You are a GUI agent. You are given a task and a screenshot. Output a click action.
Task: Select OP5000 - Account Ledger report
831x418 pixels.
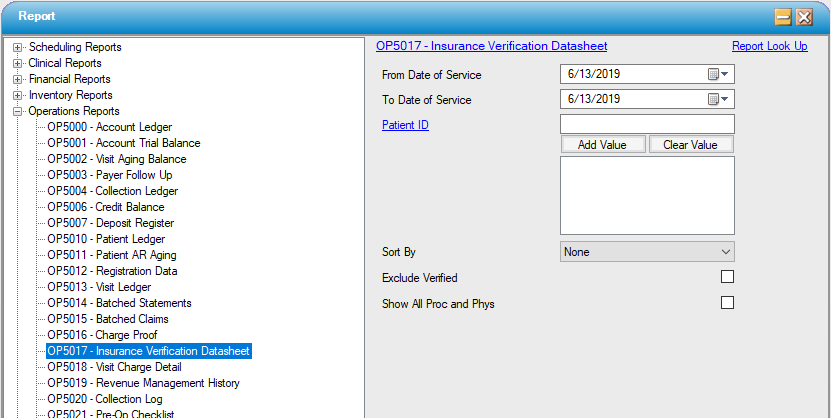(109, 127)
